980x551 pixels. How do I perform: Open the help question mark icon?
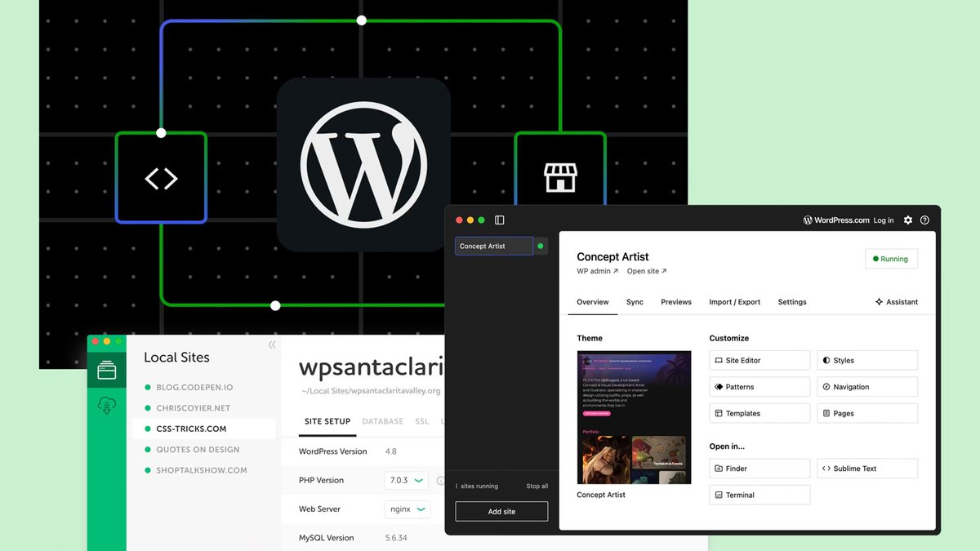pyautogui.click(x=925, y=220)
